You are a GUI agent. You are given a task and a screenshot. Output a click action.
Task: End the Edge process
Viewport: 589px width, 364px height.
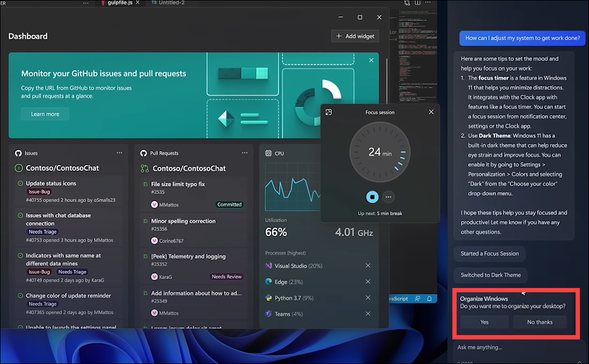pyautogui.click(x=368, y=282)
